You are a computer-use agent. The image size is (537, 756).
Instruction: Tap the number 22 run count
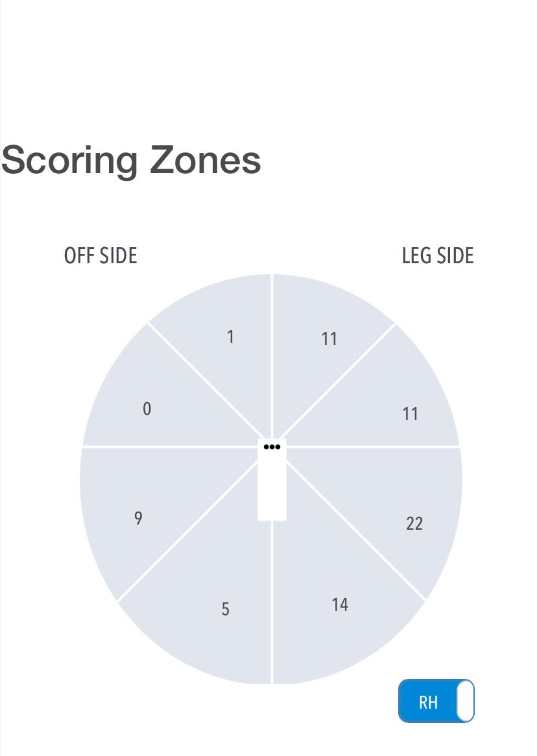point(414,524)
